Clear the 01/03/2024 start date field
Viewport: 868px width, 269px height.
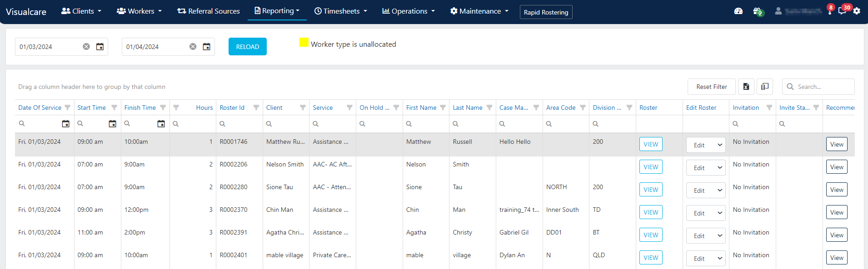pyautogui.click(x=86, y=47)
